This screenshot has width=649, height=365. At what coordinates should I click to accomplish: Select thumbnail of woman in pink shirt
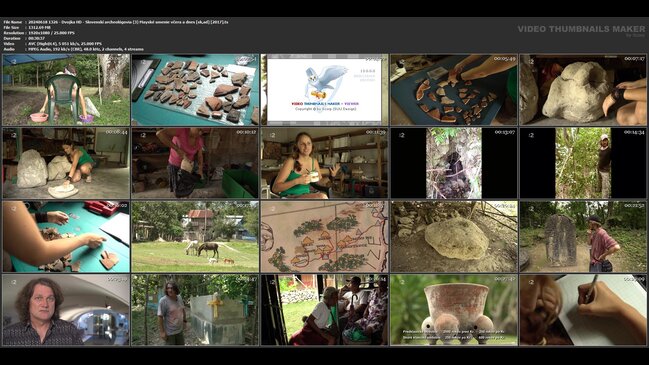195,163
